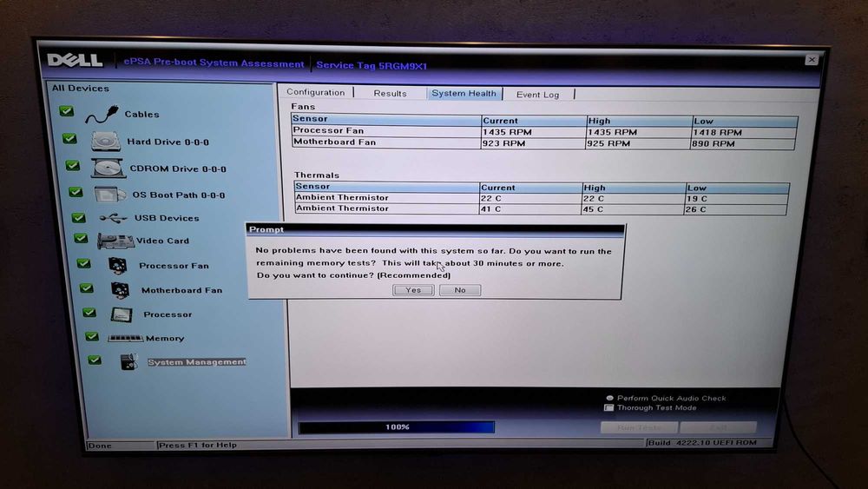Click the 923 RPM Current value
This screenshot has width=868, height=489.
pyautogui.click(x=503, y=143)
